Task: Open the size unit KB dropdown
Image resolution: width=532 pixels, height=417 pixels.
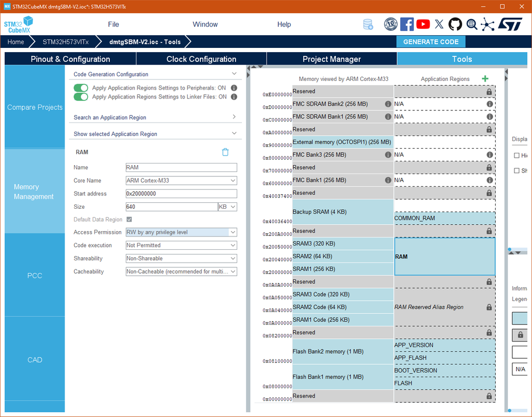Action: [227, 207]
